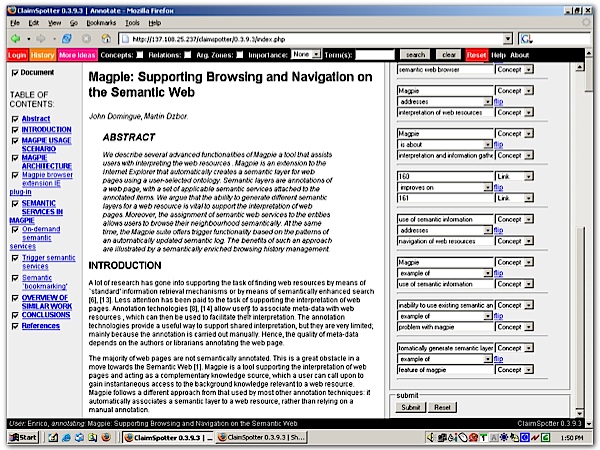This screenshot has width=600, height=450.
Task: Open the Help menu in menu bar
Action: [155, 23]
